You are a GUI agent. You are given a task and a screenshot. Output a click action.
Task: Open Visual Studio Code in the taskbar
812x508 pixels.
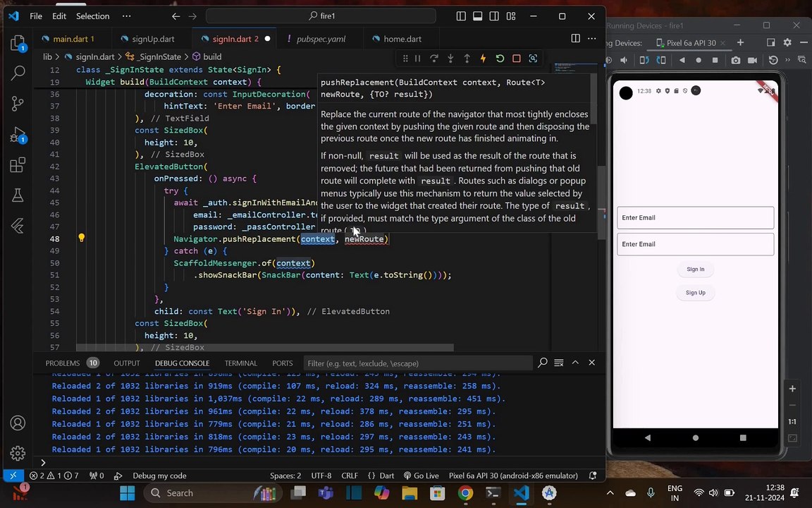pyautogui.click(x=521, y=492)
